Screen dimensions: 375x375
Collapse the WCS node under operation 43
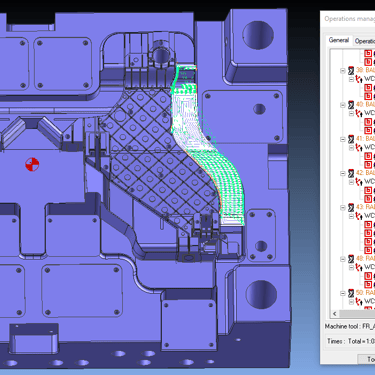coord(351,216)
